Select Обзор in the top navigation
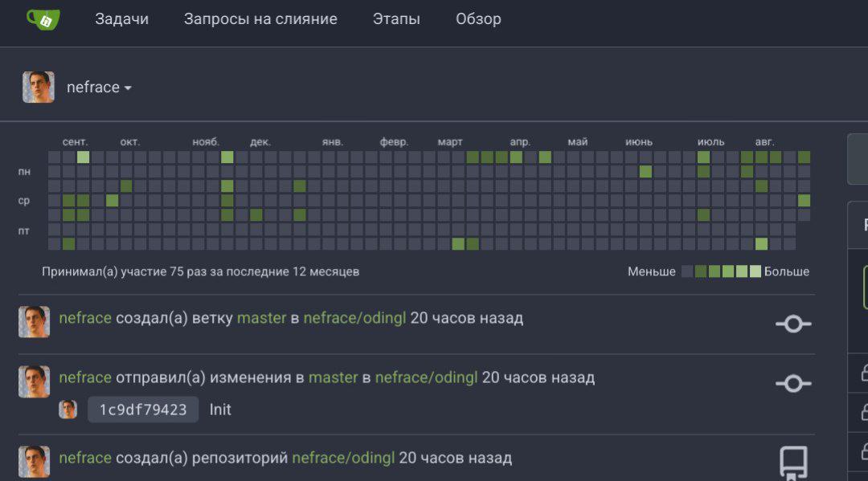This screenshot has height=481, width=868. tap(478, 19)
